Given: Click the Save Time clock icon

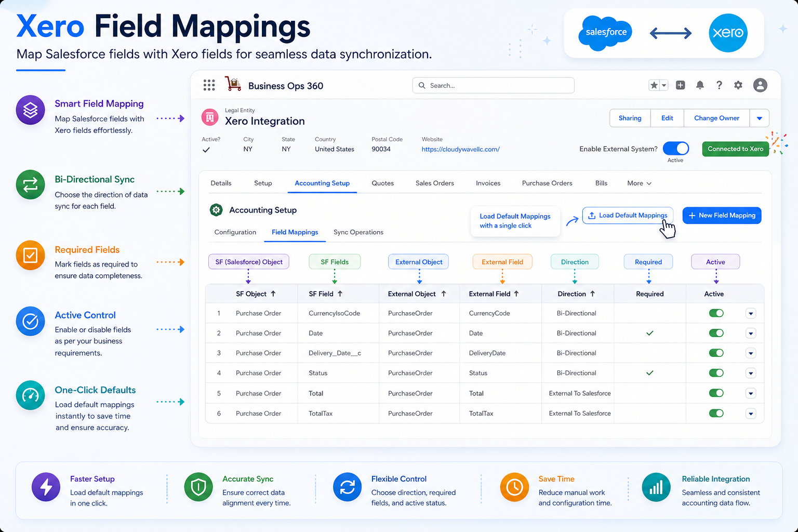Looking at the screenshot, I should (514, 487).
